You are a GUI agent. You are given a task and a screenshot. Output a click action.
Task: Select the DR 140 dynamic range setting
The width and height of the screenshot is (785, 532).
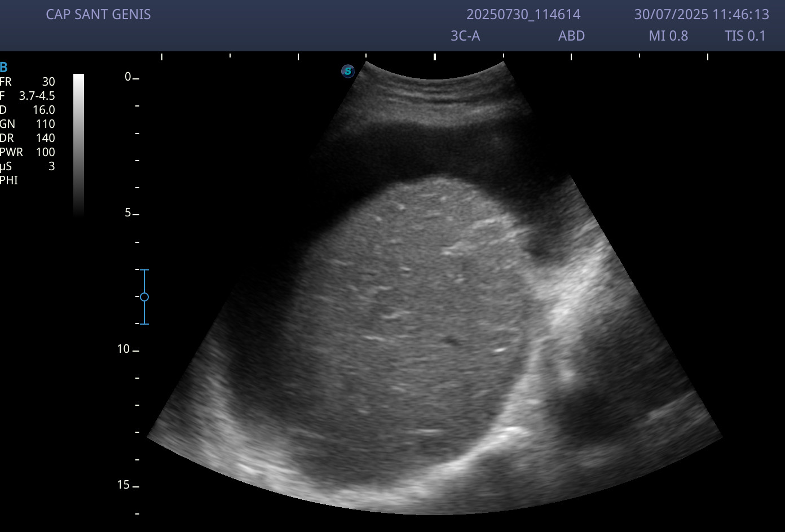28,138
